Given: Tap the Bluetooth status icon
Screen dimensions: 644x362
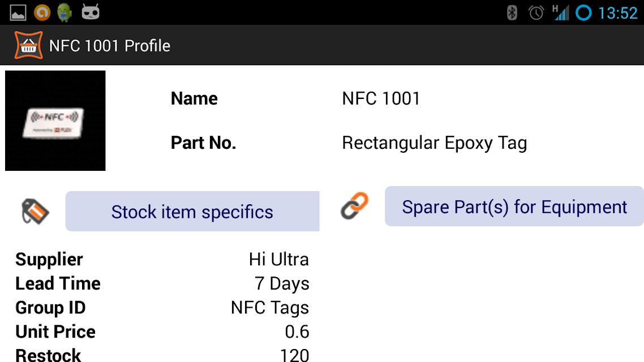Looking at the screenshot, I should (x=512, y=12).
